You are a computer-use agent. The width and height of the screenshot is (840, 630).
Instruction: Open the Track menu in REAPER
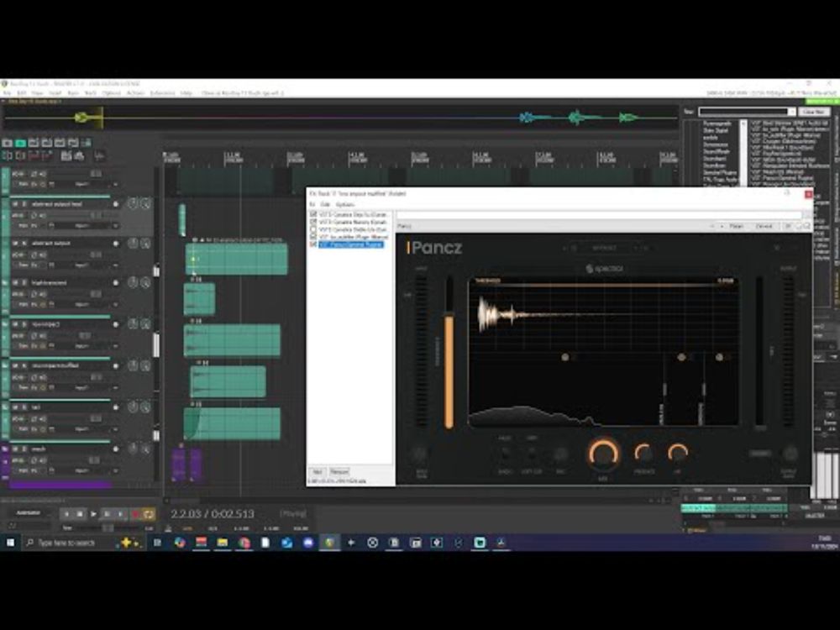point(90,93)
